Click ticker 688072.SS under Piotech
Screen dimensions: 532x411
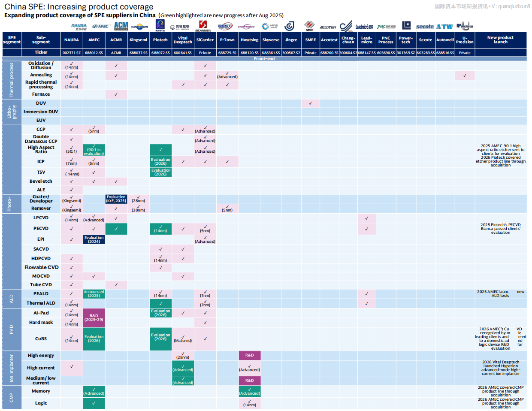pyautogui.click(x=160, y=53)
